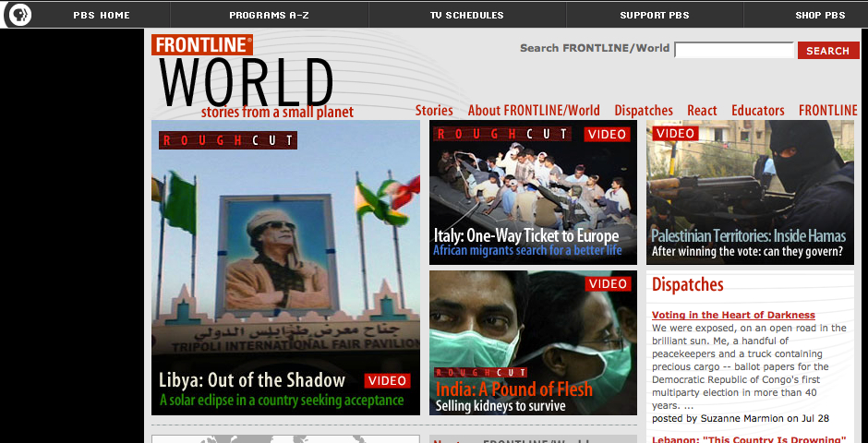The height and width of the screenshot is (443, 868).
Task: Click ROUGH CUT badge on Libya story
Action: tap(228, 140)
